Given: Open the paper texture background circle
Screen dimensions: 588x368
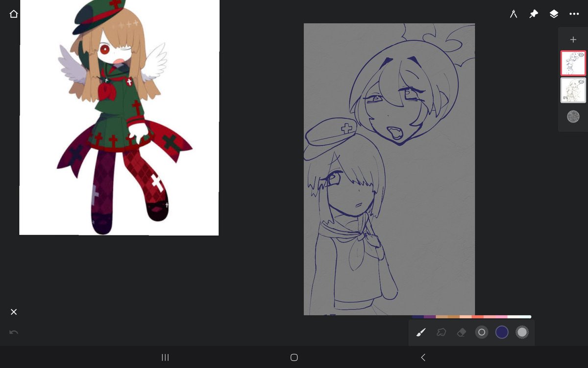Looking at the screenshot, I should 573,116.
